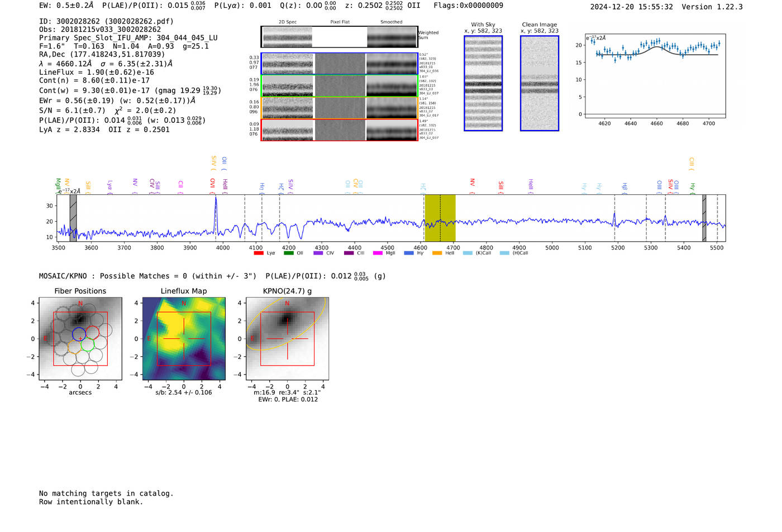This screenshot has height=532, width=782.
Task: Click the hatched gray region near 5460Å
Action: [704, 218]
